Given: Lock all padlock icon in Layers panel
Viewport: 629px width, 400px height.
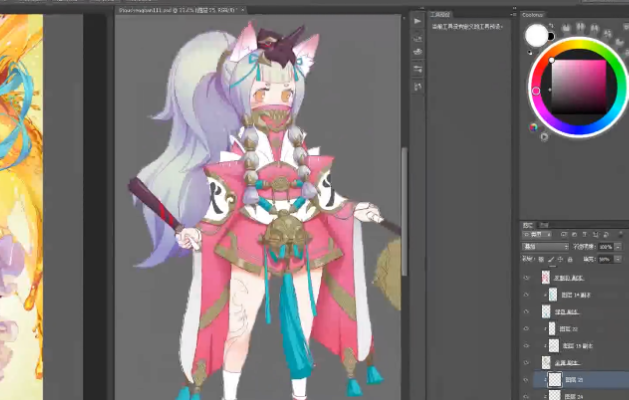Looking at the screenshot, I should click(570, 259).
